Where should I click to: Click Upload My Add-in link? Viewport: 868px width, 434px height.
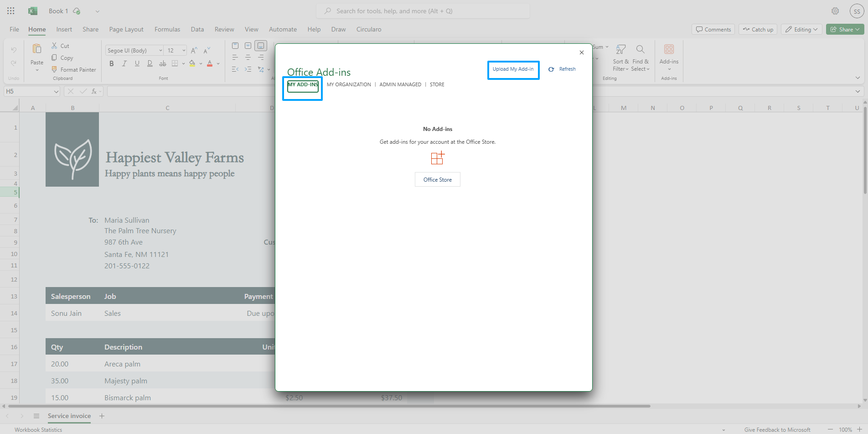(513, 69)
